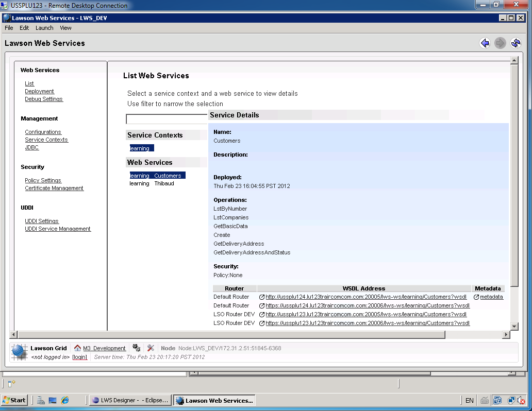The width and height of the screenshot is (532, 411).
Task: Click the blue back arrow icon
Action: [485, 43]
